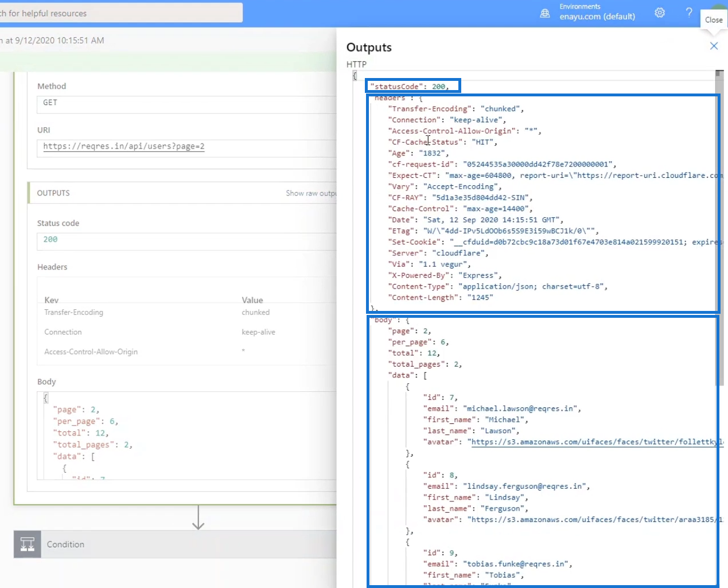Select the URI field with reqres URL
This screenshot has height=588, width=728.
click(x=186, y=147)
